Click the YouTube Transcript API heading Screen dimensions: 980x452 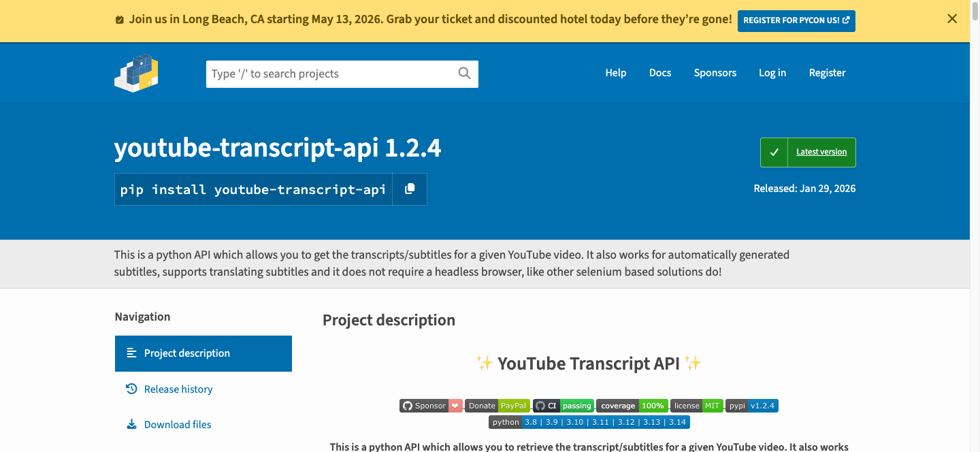(x=589, y=364)
